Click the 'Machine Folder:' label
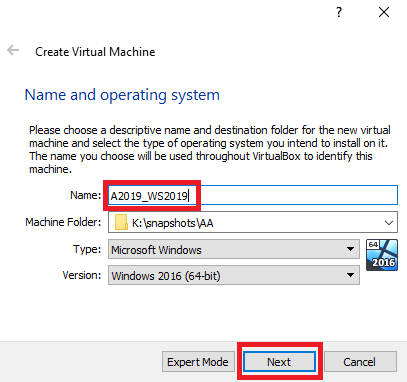The height and width of the screenshot is (382, 407). [63, 222]
